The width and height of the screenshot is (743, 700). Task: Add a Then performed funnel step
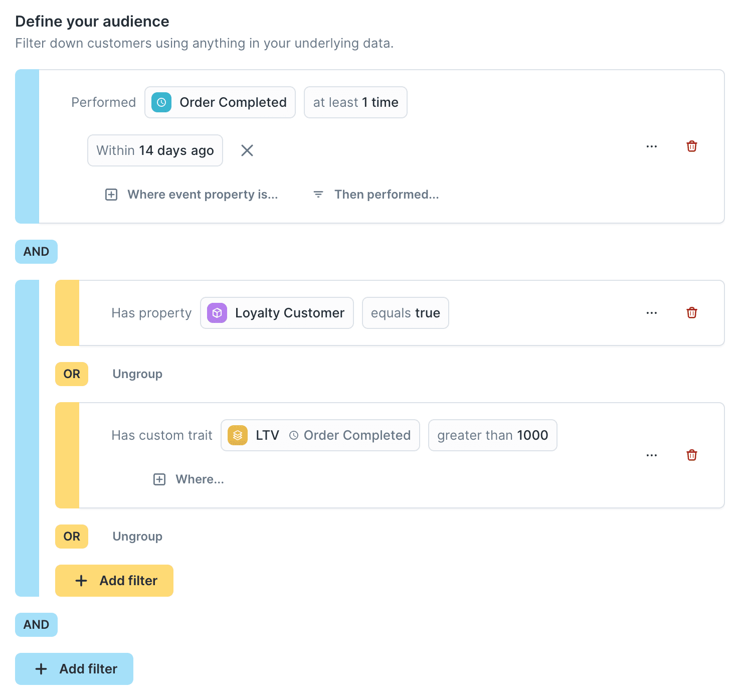coord(386,195)
